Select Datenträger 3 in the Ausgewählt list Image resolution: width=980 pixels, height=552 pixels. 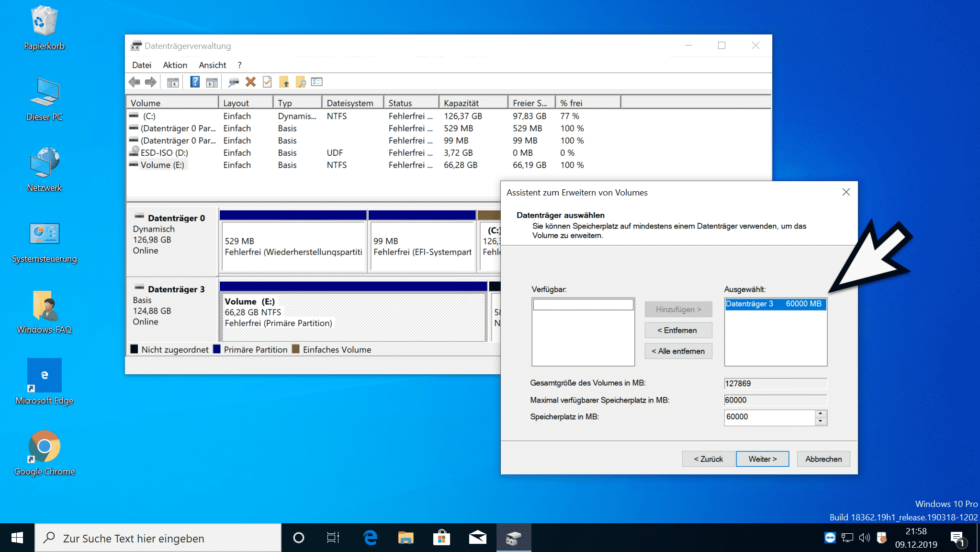[776, 304]
